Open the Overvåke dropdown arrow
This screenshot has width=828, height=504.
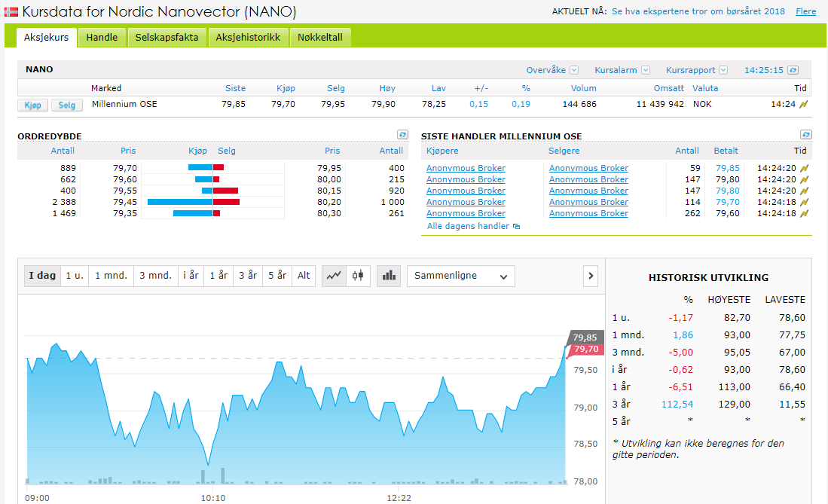click(x=575, y=70)
